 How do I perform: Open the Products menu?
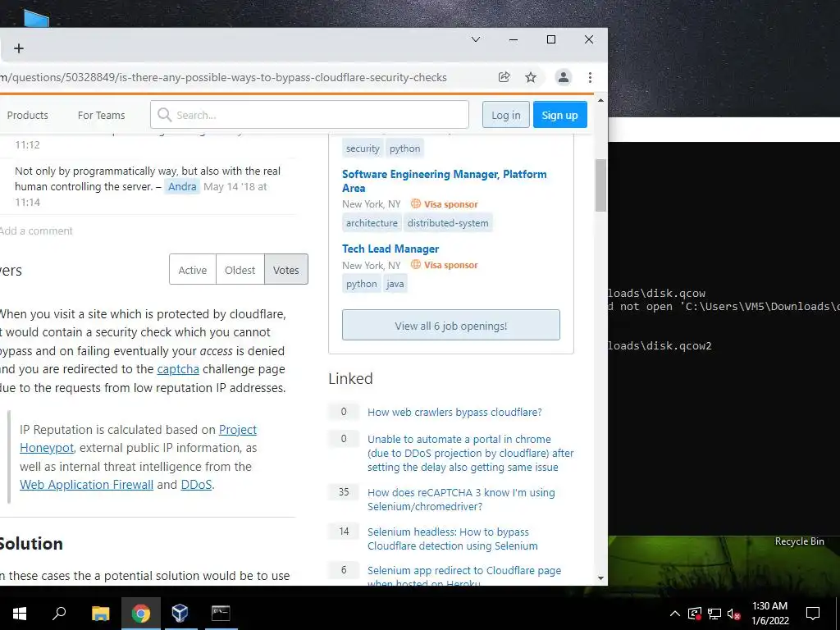pos(27,115)
